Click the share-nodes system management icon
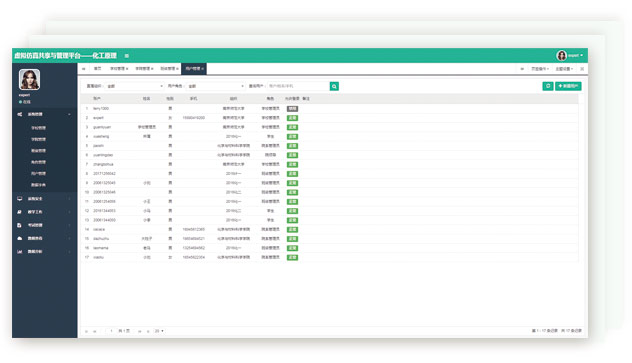Viewport: 632px width, 363px height. (20, 114)
